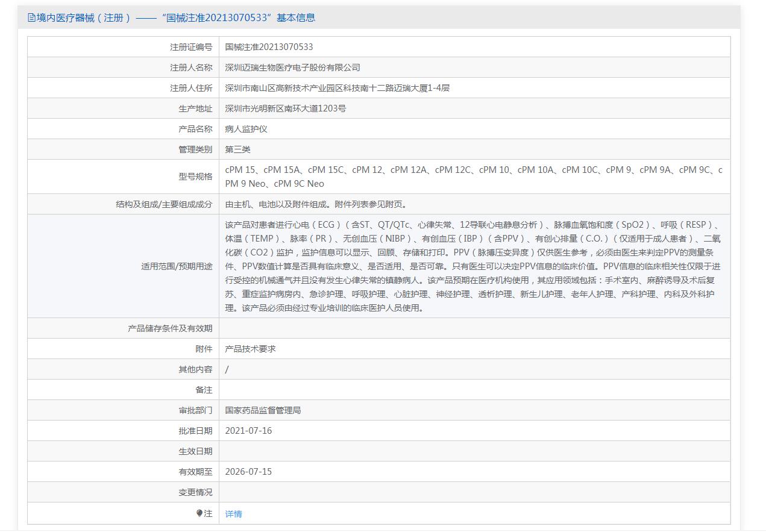Click the 有效期至 label cell
Viewport: 766px width, 532px height.
pos(123,472)
